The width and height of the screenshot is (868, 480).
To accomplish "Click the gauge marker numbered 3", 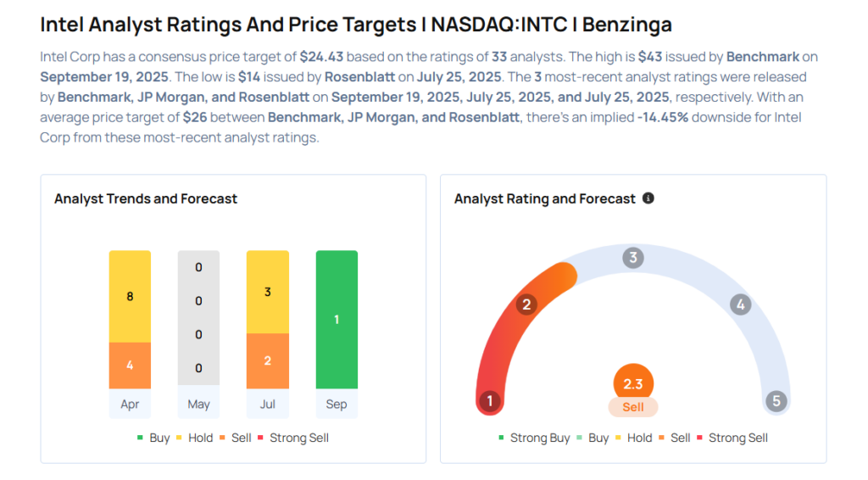I will 632,258.
